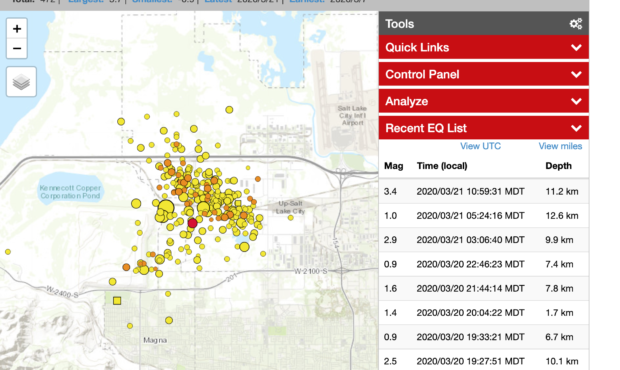Switch depths to View miles

click(560, 146)
